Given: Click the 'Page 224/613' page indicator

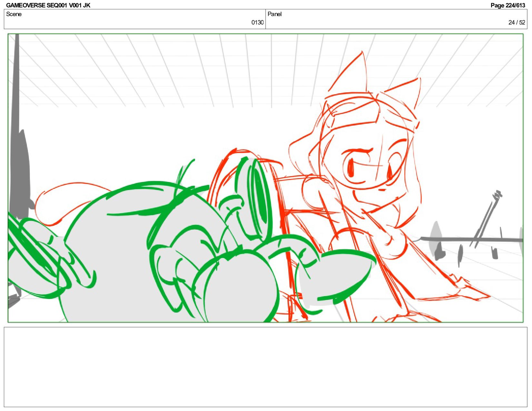Looking at the screenshot, I should tap(508, 5).
